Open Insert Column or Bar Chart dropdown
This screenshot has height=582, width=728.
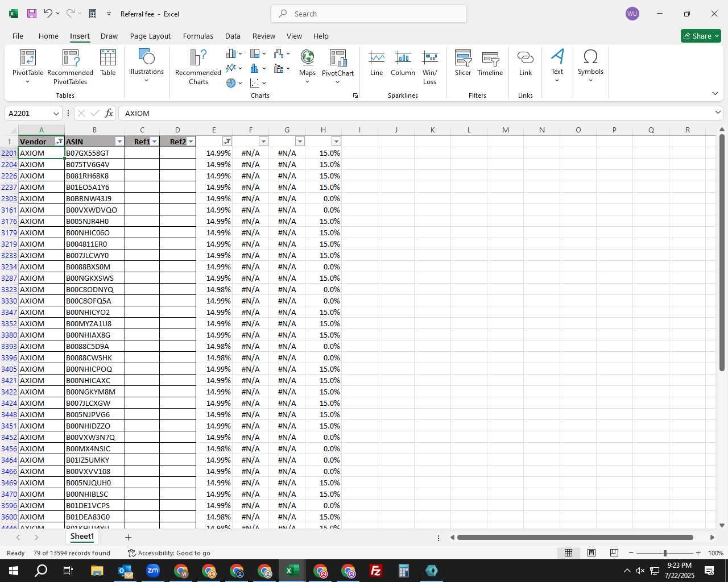pyautogui.click(x=234, y=53)
